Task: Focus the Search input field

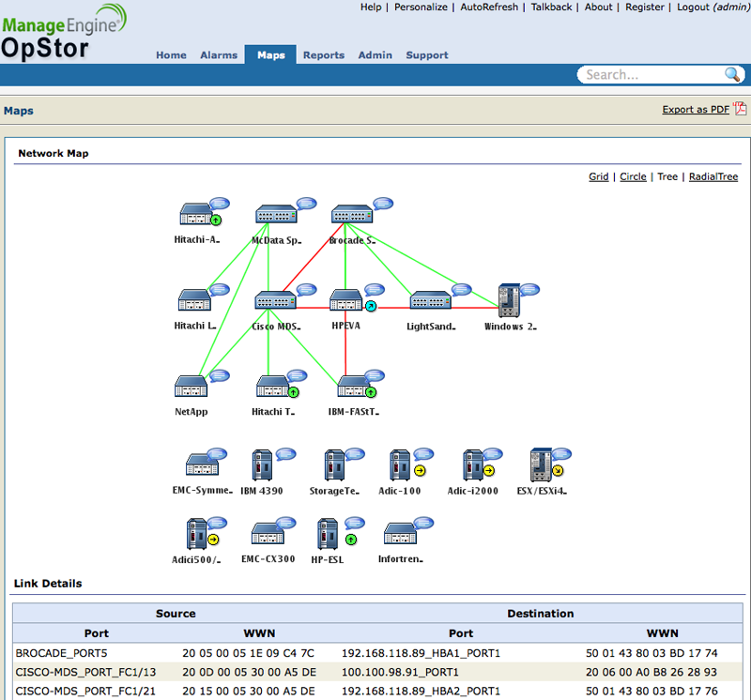Action: pyautogui.click(x=651, y=75)
